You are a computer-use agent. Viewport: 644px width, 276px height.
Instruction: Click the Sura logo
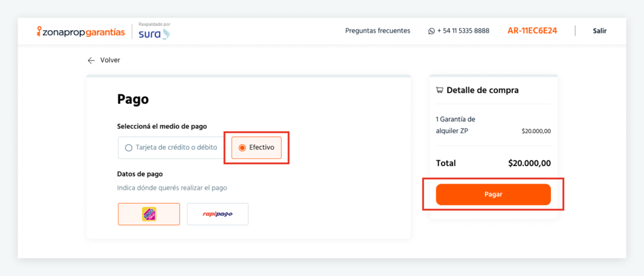154,34
